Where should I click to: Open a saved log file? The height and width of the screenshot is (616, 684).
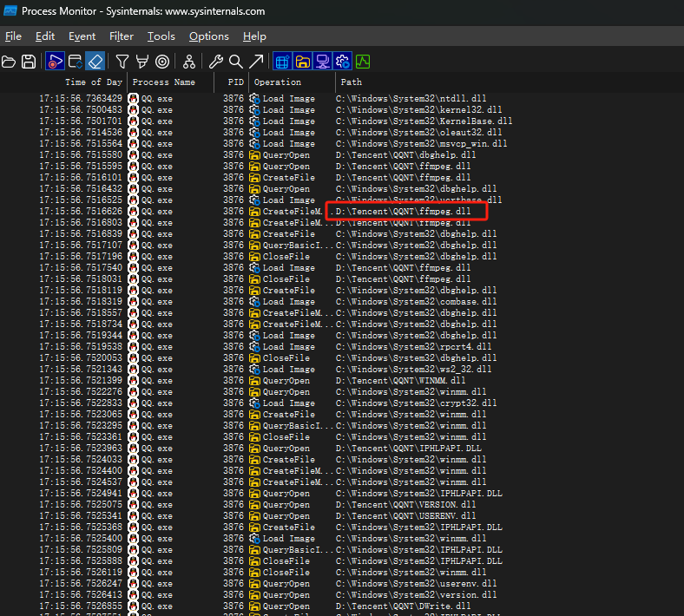[9, 62]
